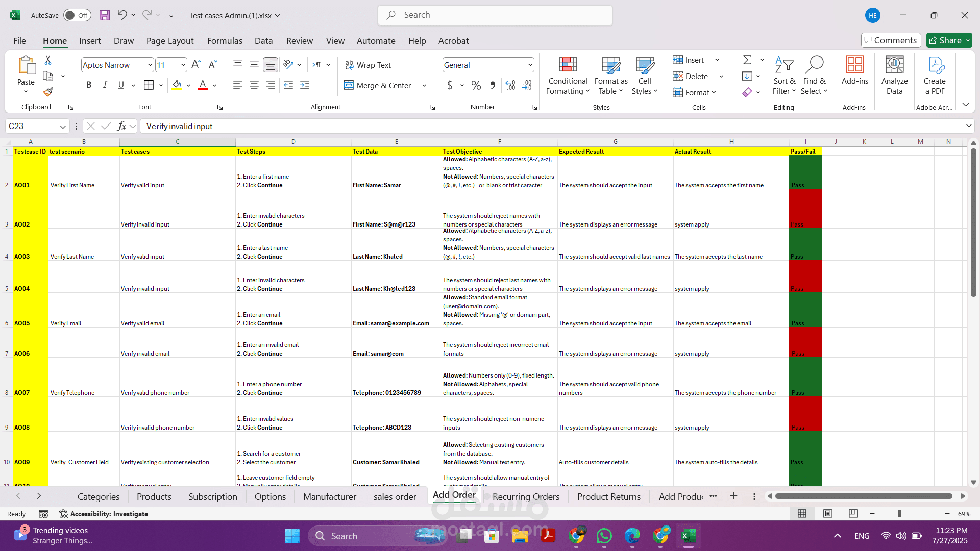Screen dimensions: 980x551
Task: Toggle Wrap Text on
Action: (x=368, y=65)
